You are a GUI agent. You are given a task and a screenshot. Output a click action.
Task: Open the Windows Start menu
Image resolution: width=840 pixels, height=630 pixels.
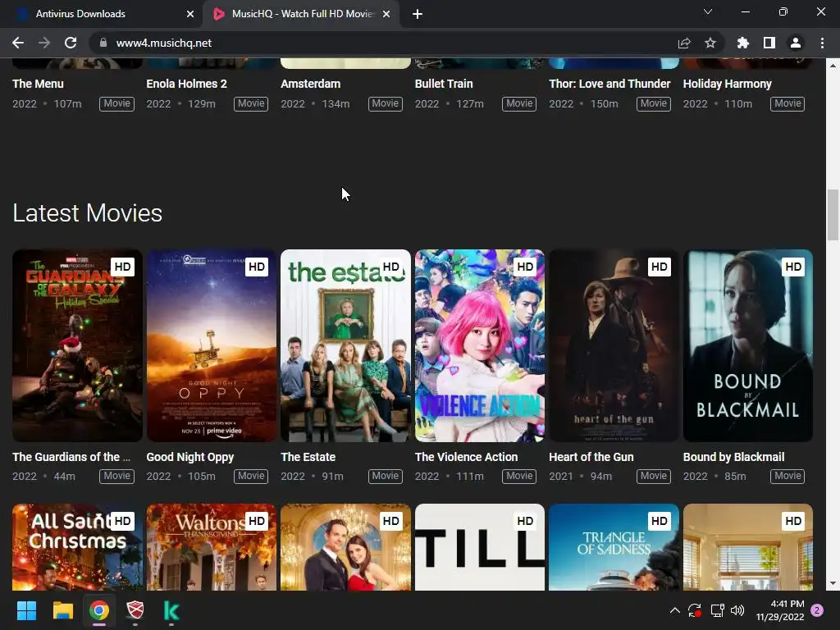click(26, 610)
